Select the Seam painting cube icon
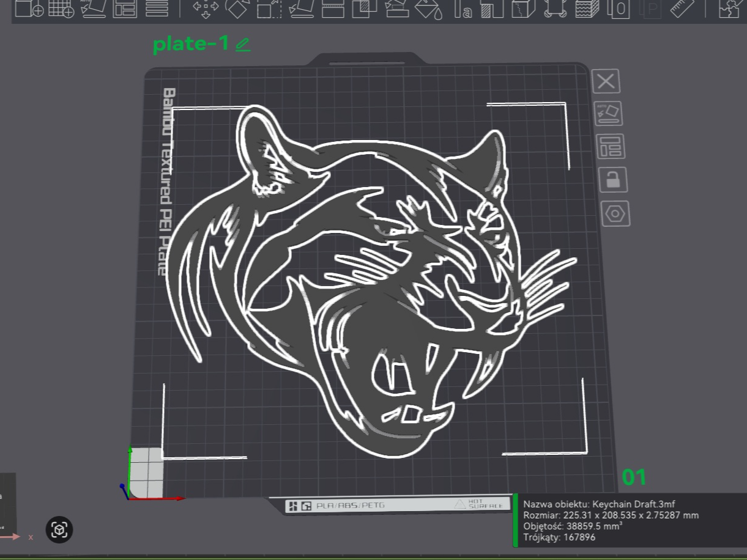 [523, 9]
